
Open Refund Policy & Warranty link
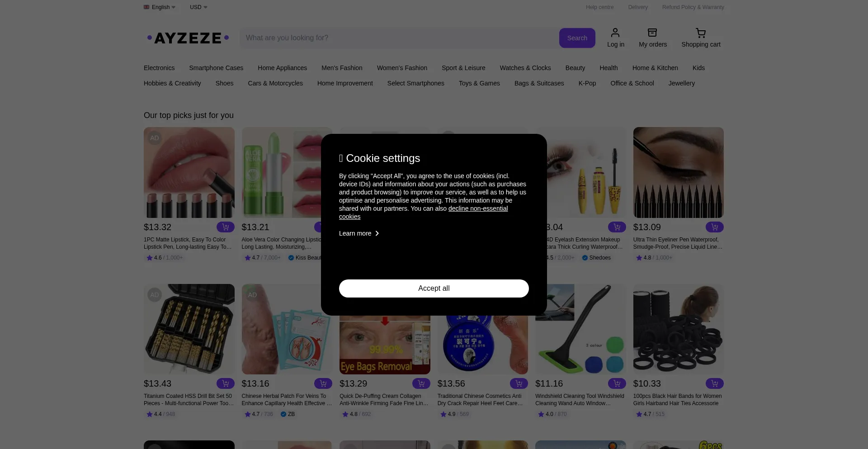click(x=693, y=7)
